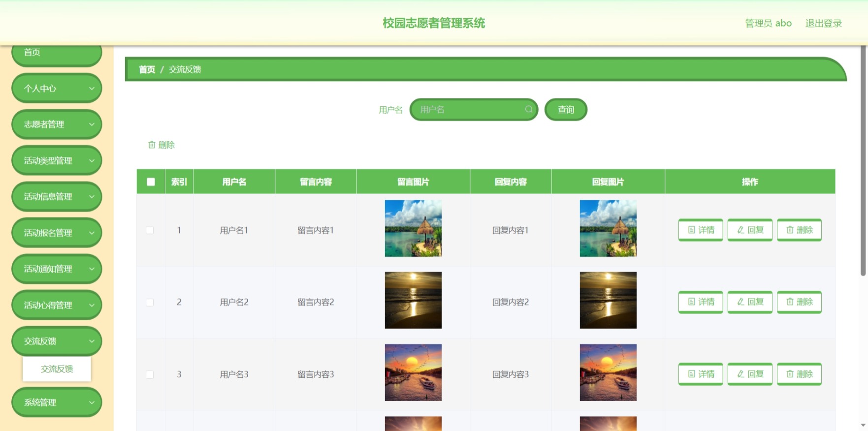Open 留言图片 thumbnail for 用户名3

pyautogui.click(x=413, y=372)
